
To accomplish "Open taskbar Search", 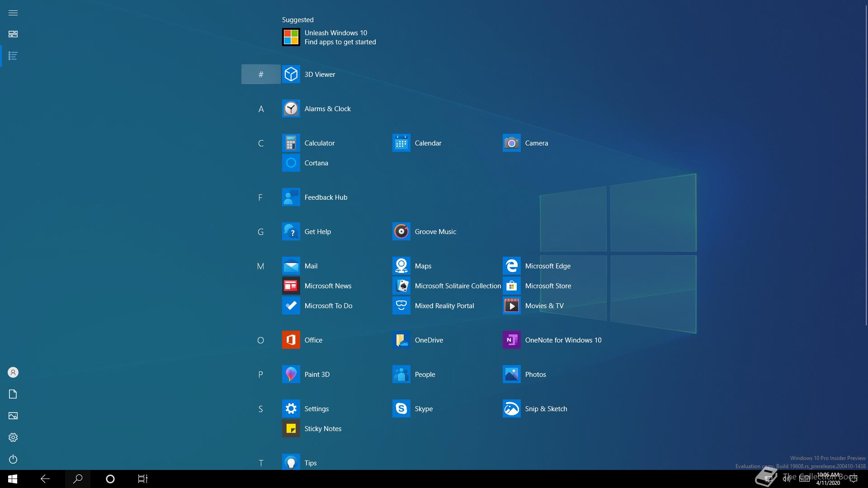I will point(78,479).
